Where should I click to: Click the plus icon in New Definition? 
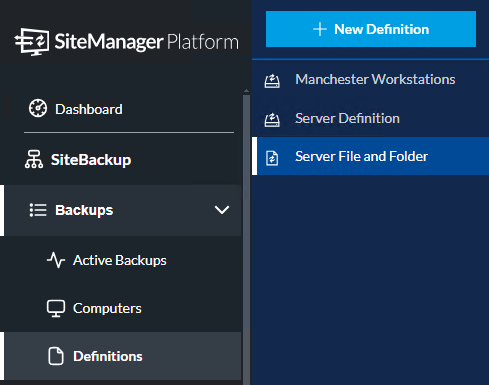[320, 29]
